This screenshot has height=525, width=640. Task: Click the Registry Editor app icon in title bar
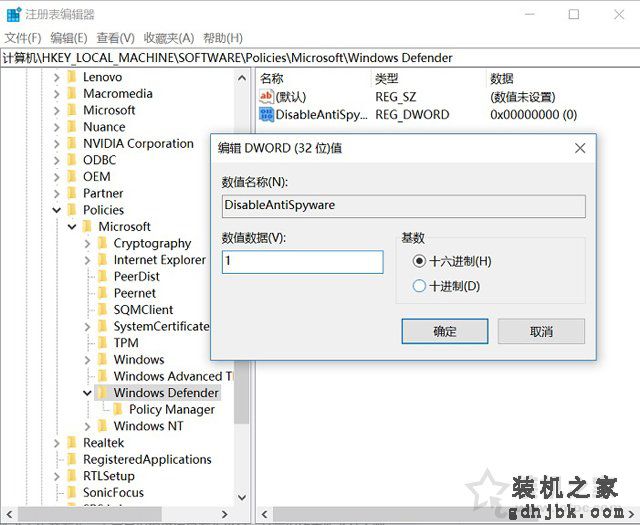click(14, 14)
